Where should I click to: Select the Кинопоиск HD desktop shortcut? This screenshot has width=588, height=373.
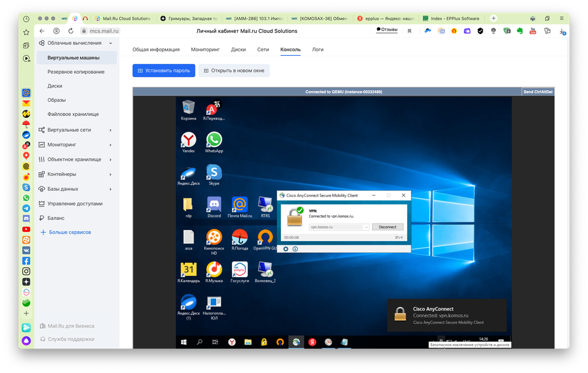click(x=214, y=242)
